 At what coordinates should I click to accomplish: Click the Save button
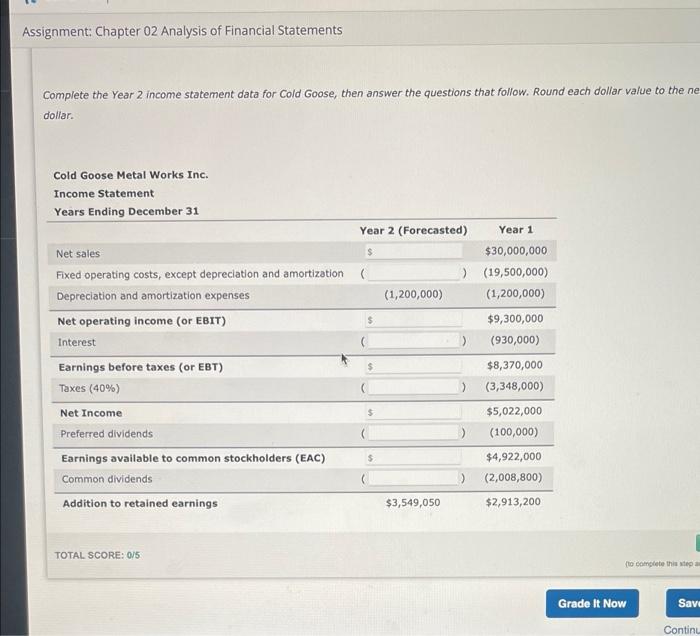click(683, 603)
